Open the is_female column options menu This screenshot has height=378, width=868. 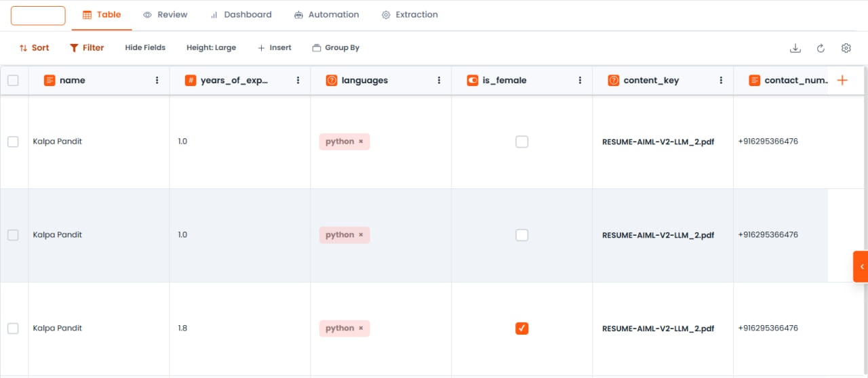click(580, 81)
